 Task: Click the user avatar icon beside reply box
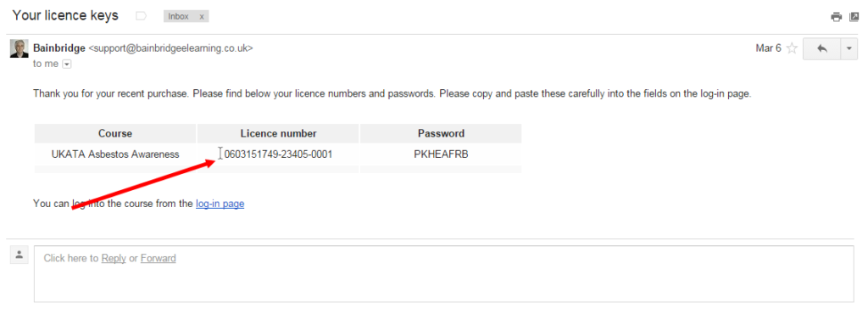(x=19, y=255)
